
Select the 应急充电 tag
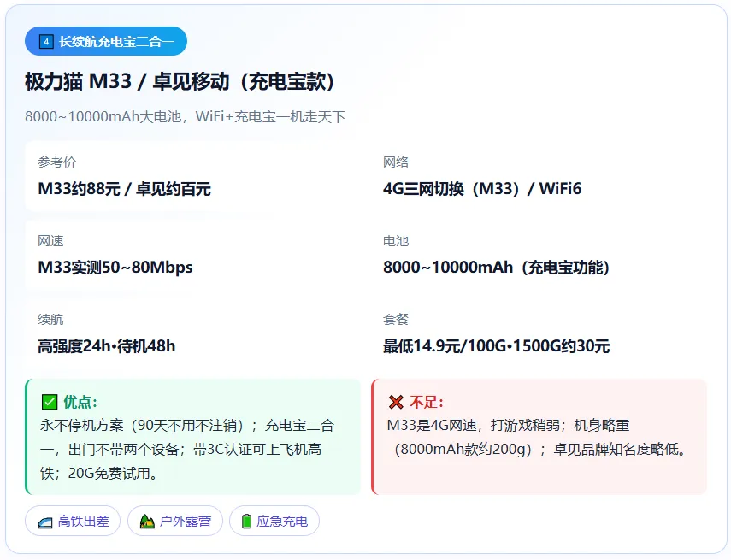click(274, 521)
